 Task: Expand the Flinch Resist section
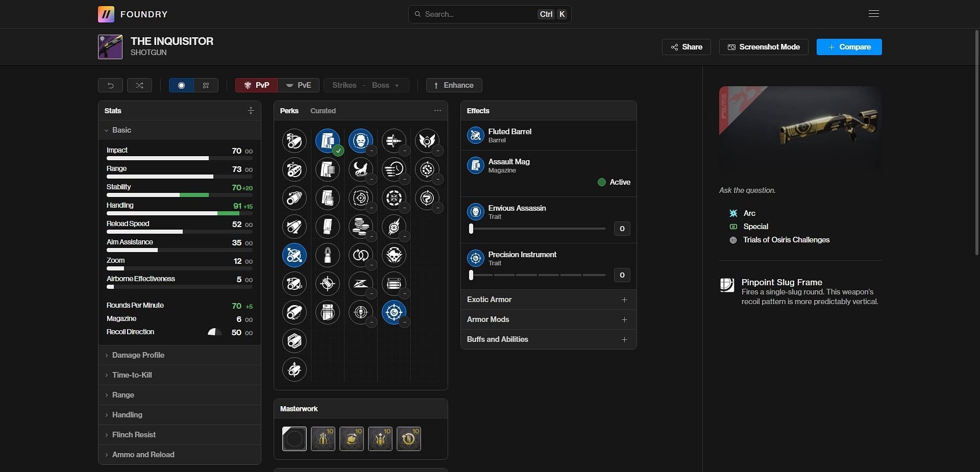pyautogui.click(x=180, y=435)
